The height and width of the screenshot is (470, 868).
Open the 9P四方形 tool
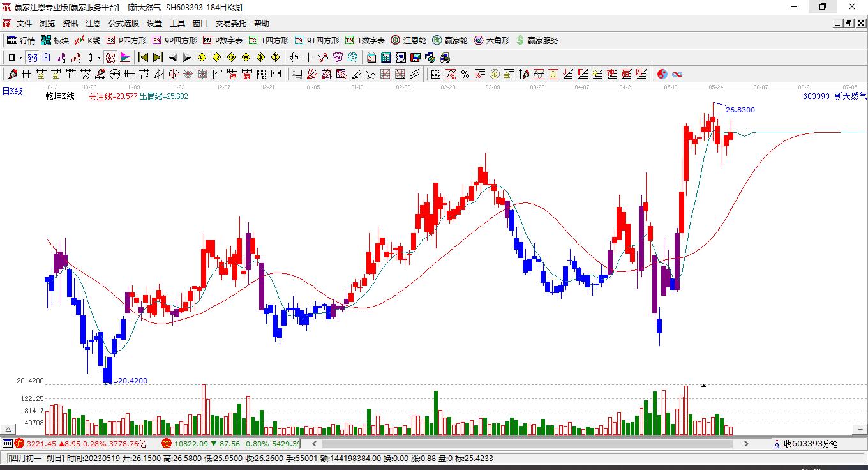point(174,40)
